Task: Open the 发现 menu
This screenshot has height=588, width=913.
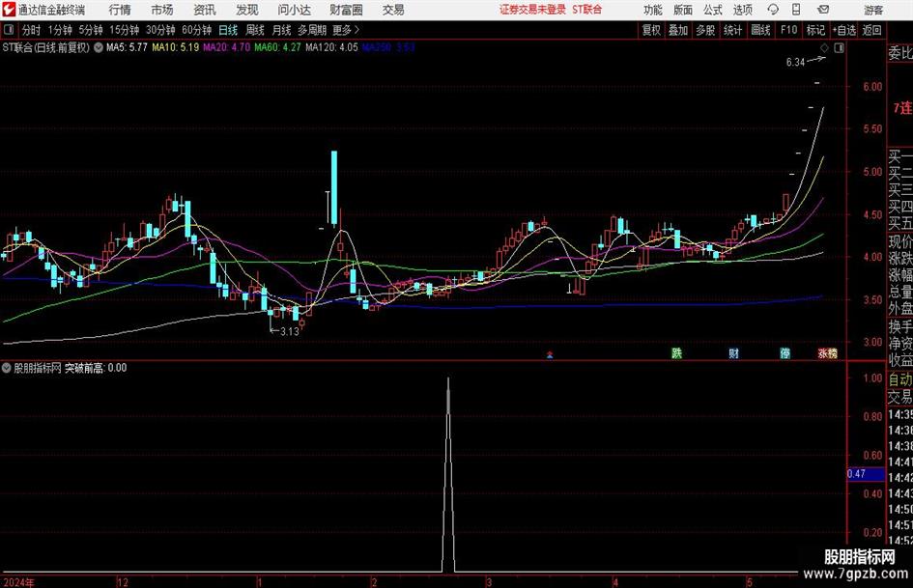Action: [247, 10]
